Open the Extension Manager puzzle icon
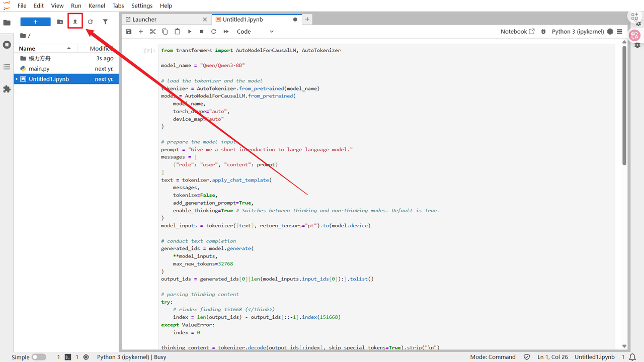Screen dimensions: 644x362 [x=7, y=89]
